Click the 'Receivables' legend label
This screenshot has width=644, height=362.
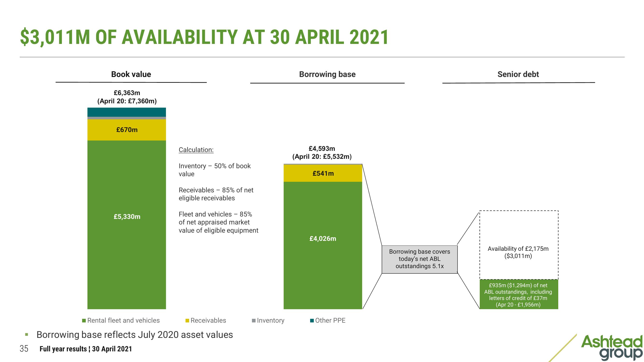(x=208, y=320)
